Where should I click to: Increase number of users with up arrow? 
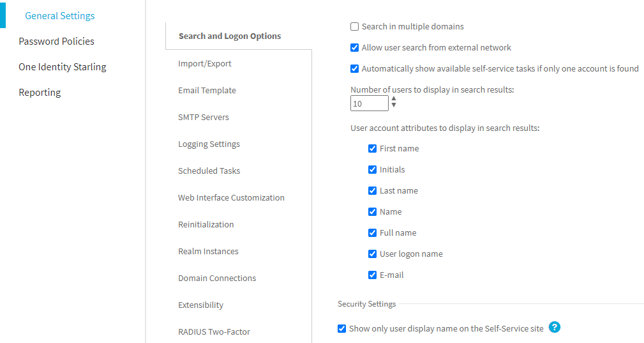click(393, 99)
